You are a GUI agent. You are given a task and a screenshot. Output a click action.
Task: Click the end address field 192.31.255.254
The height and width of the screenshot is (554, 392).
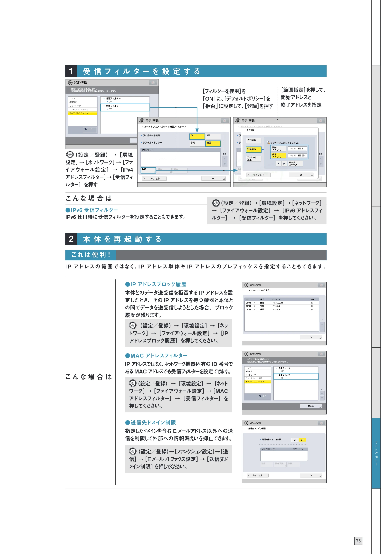pos(297,156)
